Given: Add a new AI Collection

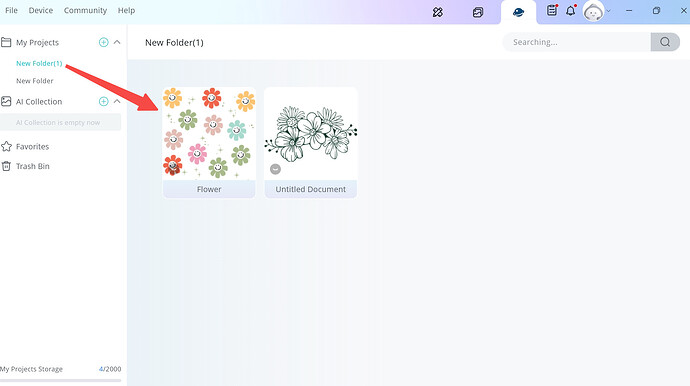Looking at the screenshot, I should (103, 102).
